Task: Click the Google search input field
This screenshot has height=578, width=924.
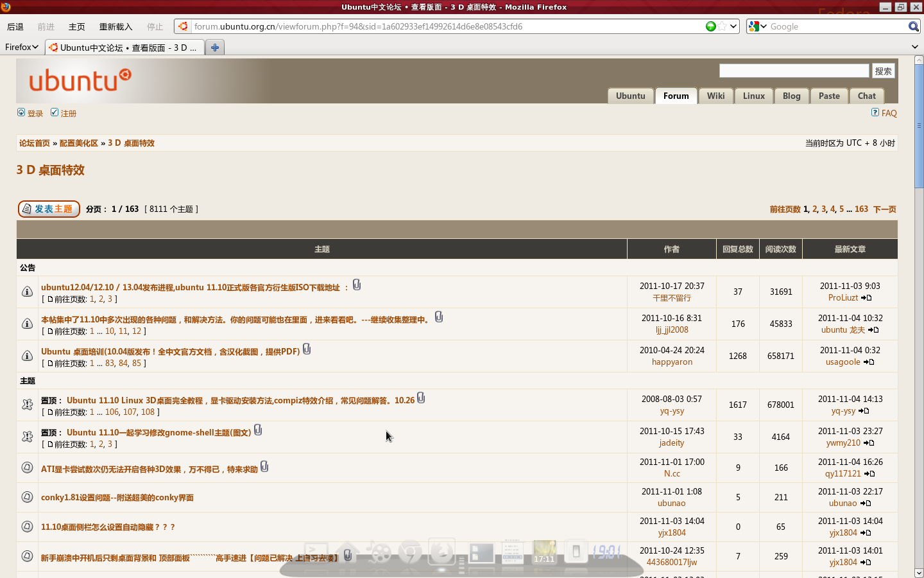Action: point(837,26)
